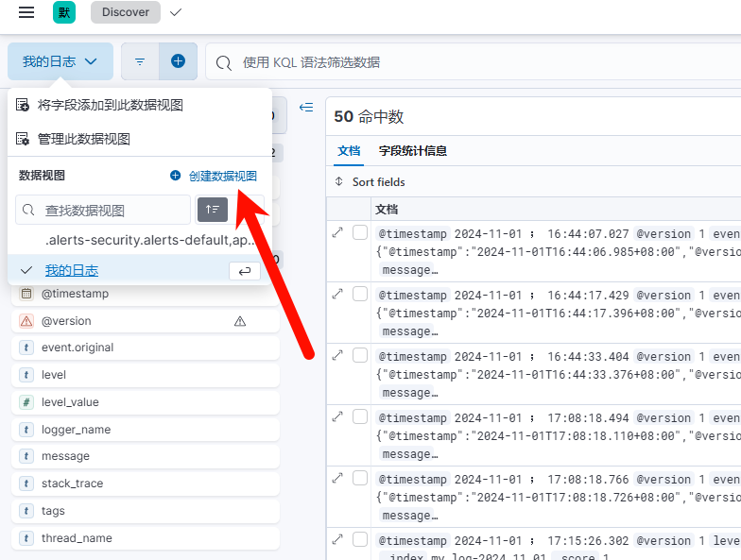Select the @timestamp field in sidebar

click(146, 294)
